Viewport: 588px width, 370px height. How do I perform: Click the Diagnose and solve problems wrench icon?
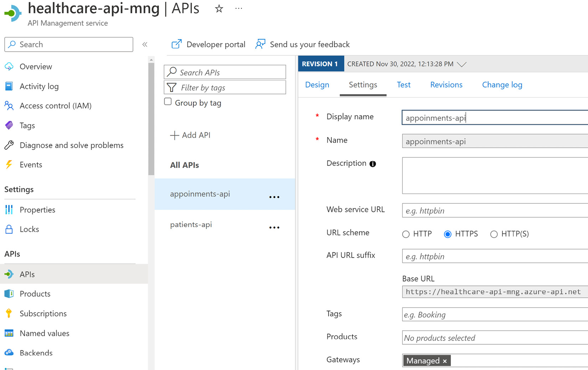pos(9,145)
